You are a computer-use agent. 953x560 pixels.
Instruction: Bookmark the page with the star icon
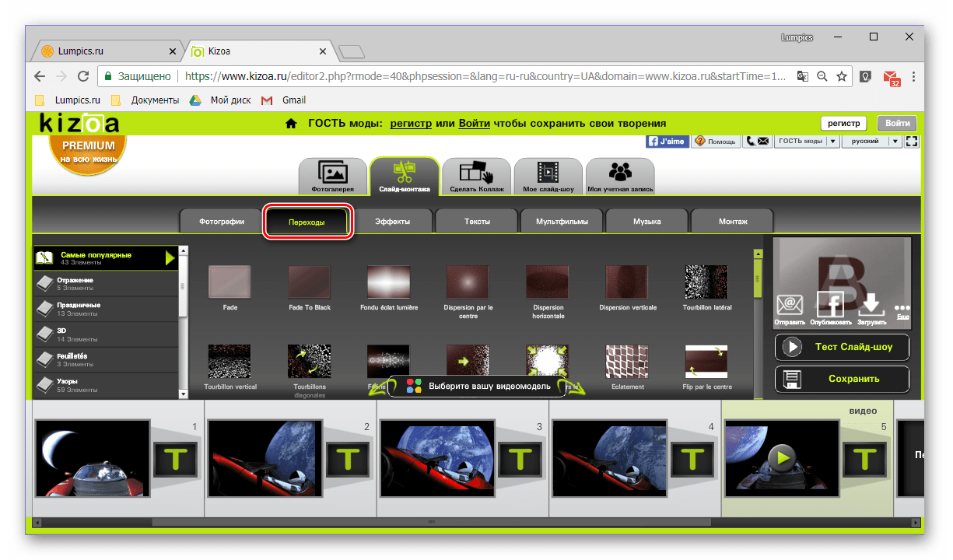coord(842,76)
